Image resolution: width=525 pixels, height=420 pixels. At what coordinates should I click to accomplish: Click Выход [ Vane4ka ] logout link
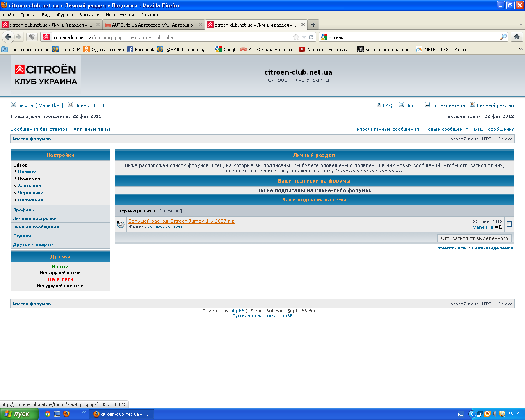tap(37, 105)
